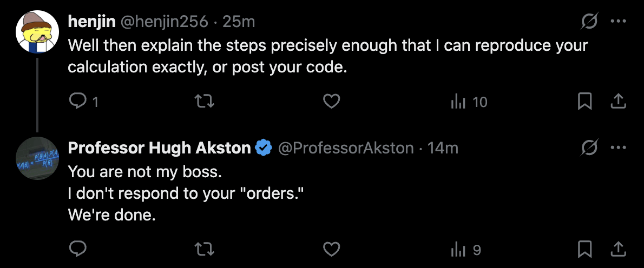Open more options menu on henjin's tweet

618,21
